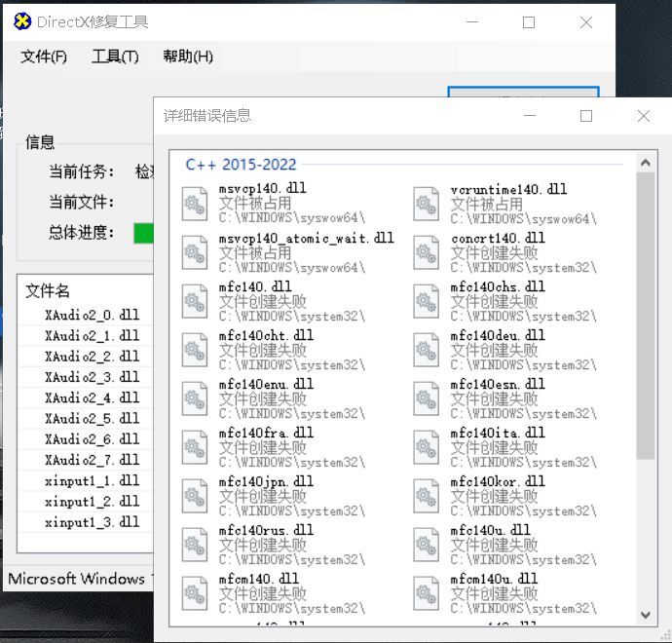Select the mfc140ita.dll file icon
Image resolution: width=672 pixels, height=643 pixels.
pos(426,447)
